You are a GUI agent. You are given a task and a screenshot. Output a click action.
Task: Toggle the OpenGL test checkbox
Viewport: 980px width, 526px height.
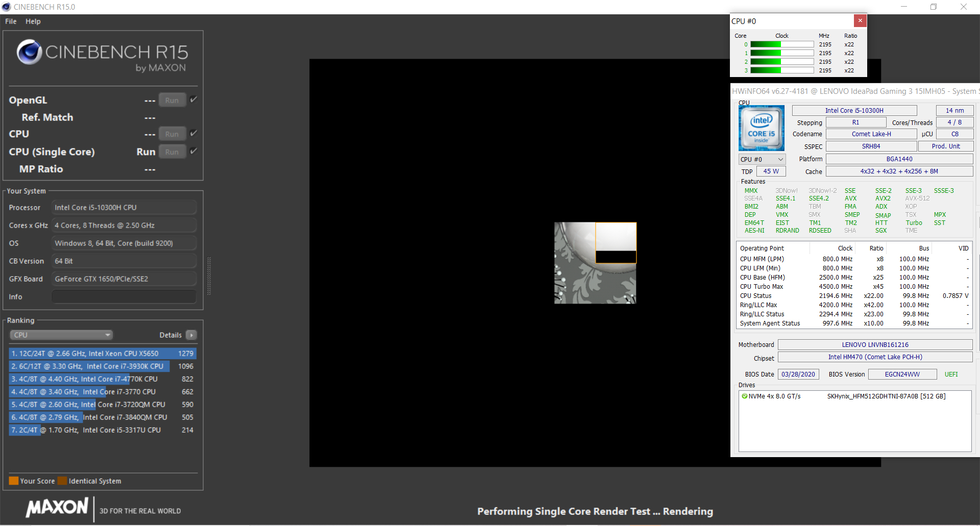click(193, 100)
